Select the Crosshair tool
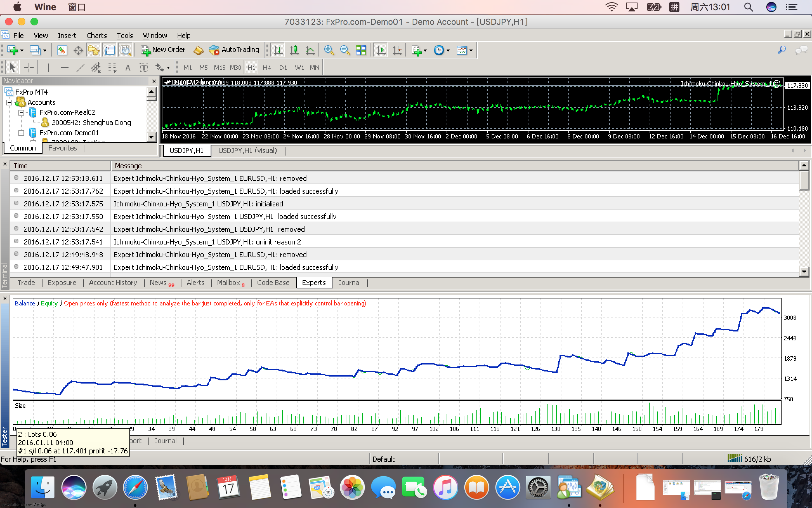Image resolution: width=812 pixels, height=508 pixels. 29,68
